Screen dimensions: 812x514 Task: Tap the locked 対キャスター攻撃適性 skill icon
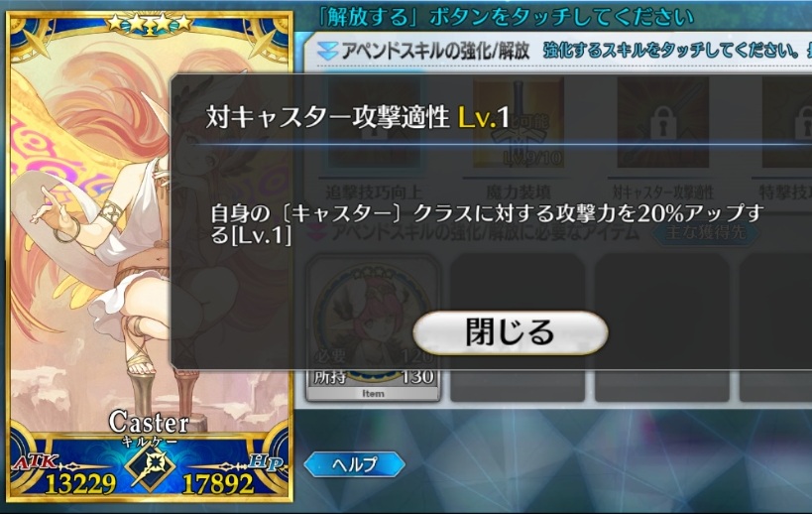click(x=663, y=123)
